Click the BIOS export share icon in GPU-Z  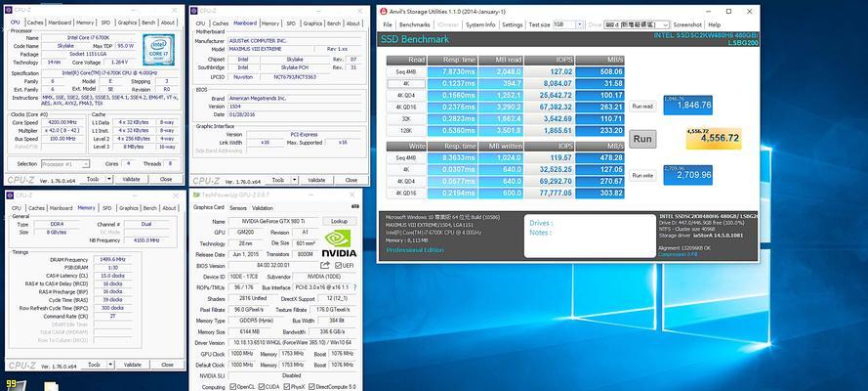coord(325,265)
